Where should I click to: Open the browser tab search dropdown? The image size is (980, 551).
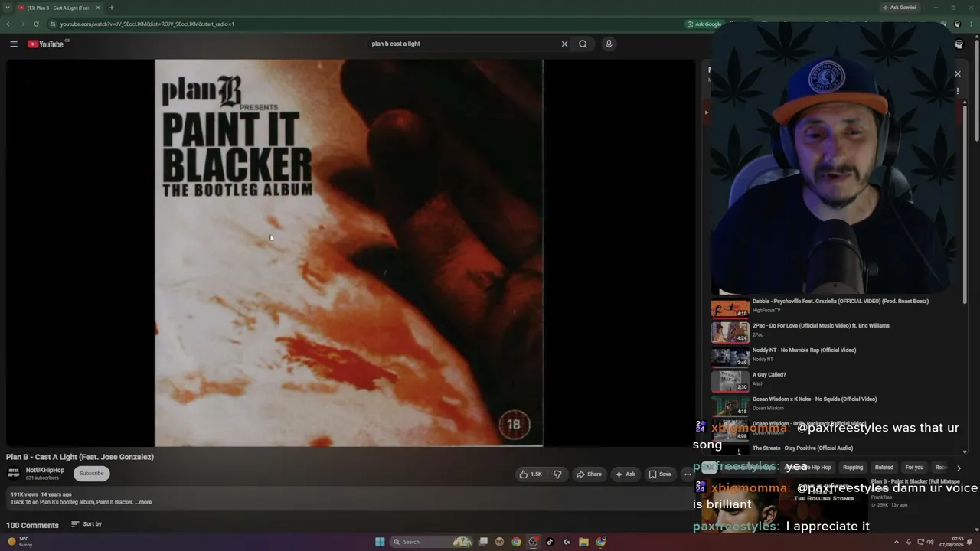(x=8, y=8)
